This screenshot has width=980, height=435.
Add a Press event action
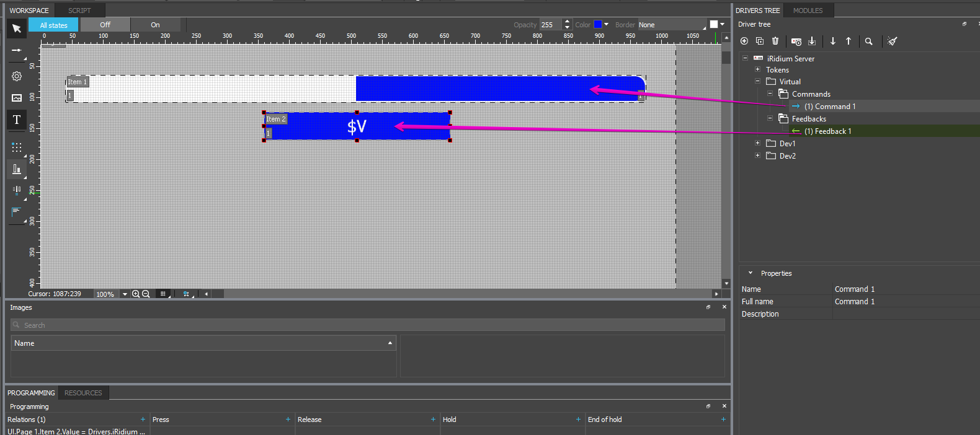coord(288,420)
